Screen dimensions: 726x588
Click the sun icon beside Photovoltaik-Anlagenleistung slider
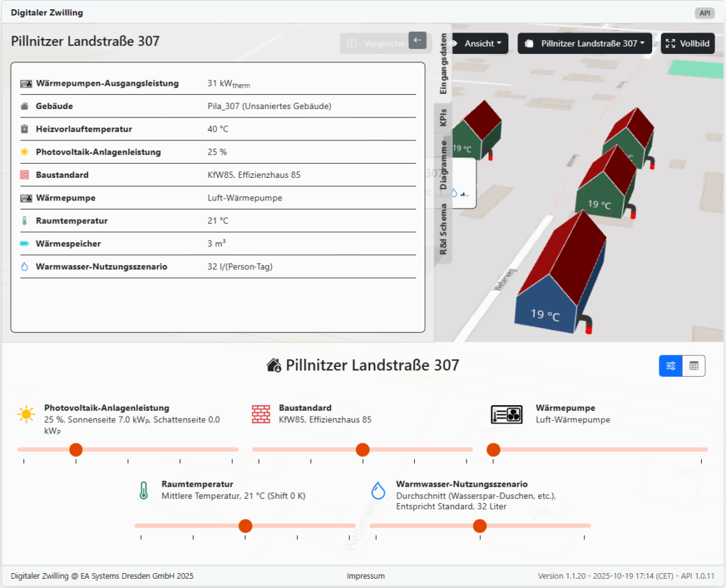coord(26,414)
